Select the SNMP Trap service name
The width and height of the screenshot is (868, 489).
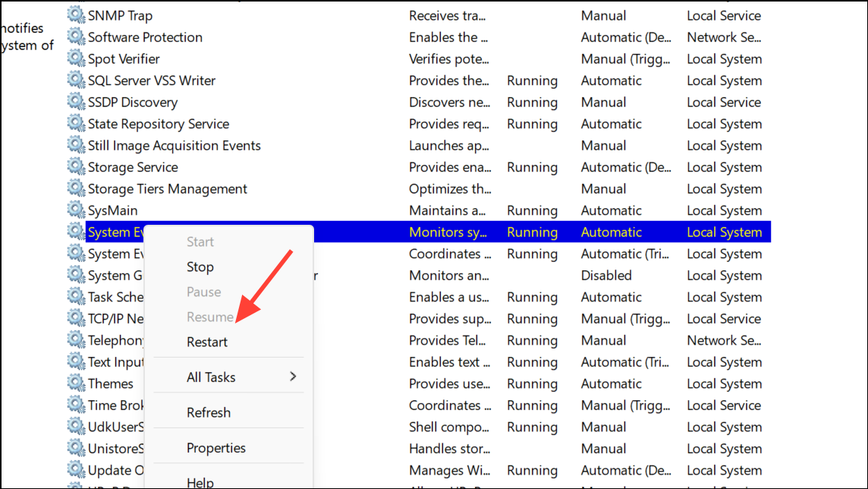tap(120, 15)
